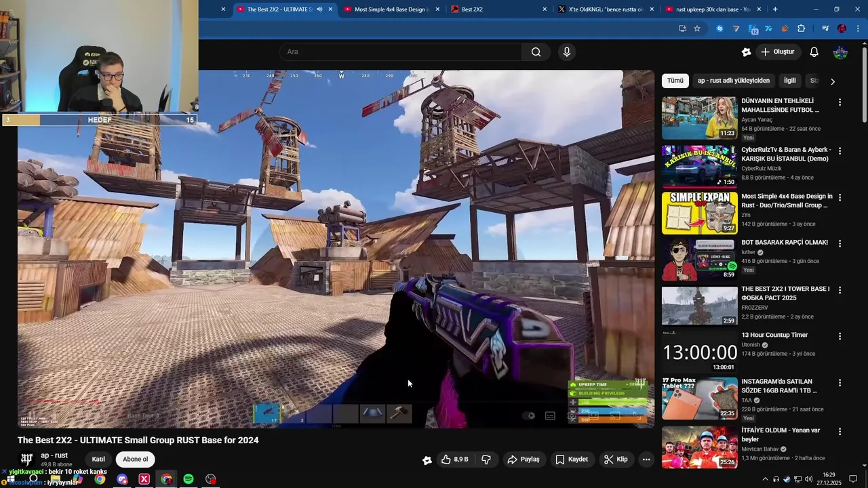Viewport: 868px width, 488px height.
Task: Open the Shazam browser extension
Action: [x=719, y=28]
